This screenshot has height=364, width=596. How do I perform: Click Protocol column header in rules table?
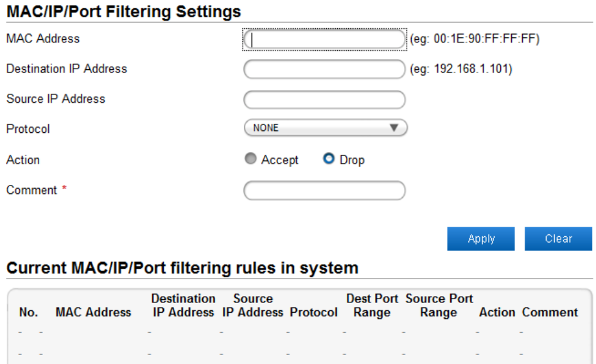[x=313, y=313]
